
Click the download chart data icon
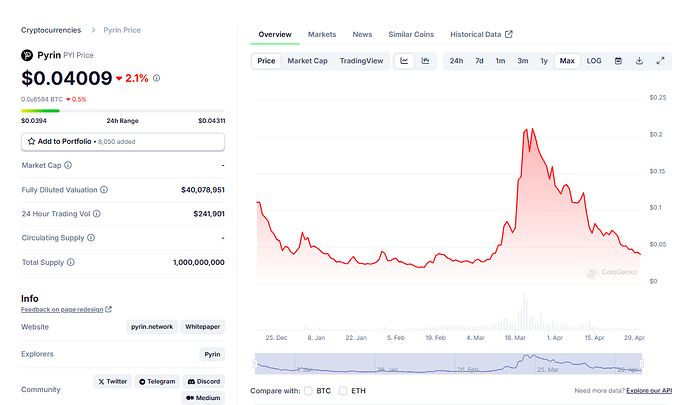click(639, 61)
